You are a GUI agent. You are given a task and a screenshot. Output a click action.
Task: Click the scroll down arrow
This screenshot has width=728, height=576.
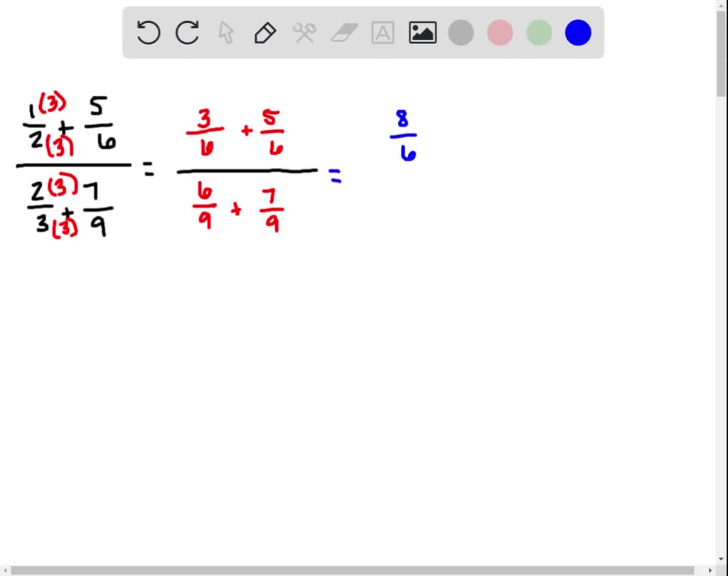pyautogui.click(x=721, y=559)
